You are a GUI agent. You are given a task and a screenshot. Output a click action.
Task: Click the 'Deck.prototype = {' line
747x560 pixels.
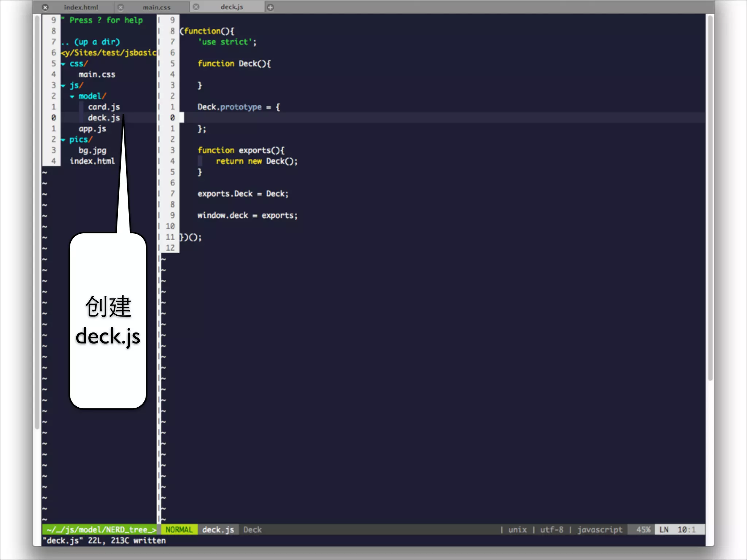point(239,107)
